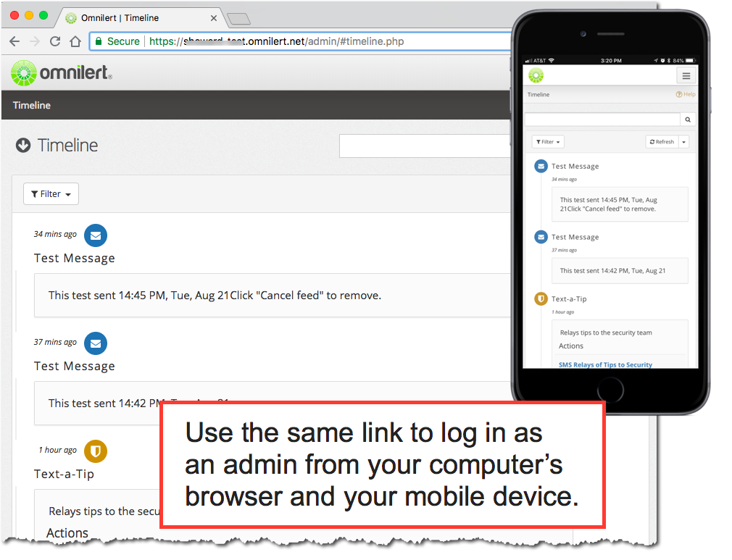Screen dimensions: 732x560
Task: Tap the Refresh button on the phone
Action: 662,142
